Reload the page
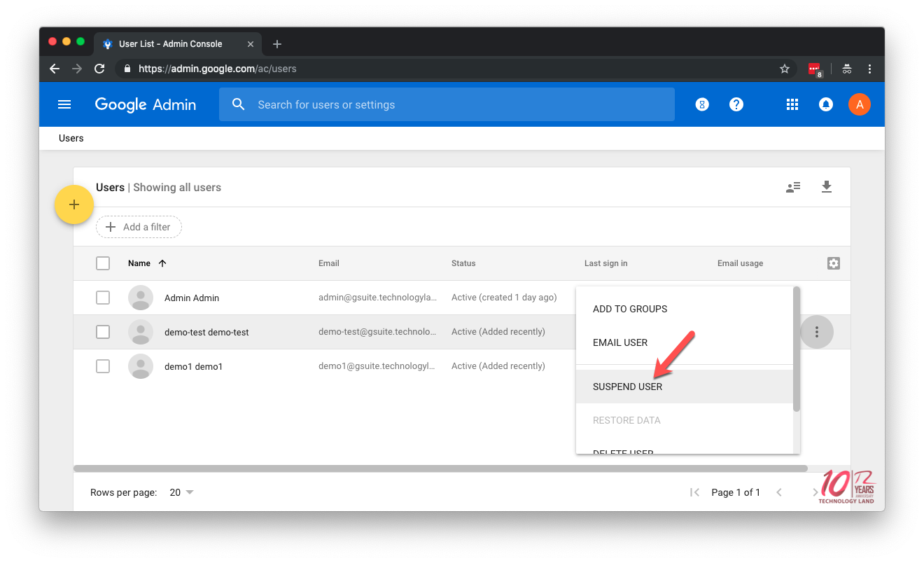This screenshot has width=924, height=563. click(x=99, y=69)
